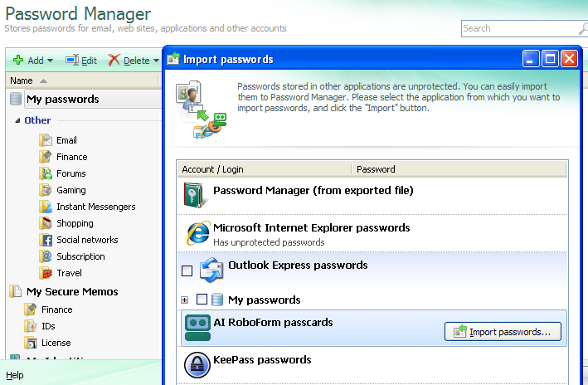
Task: Click the Outlook Express envelope icon
Action: [211, 270]
